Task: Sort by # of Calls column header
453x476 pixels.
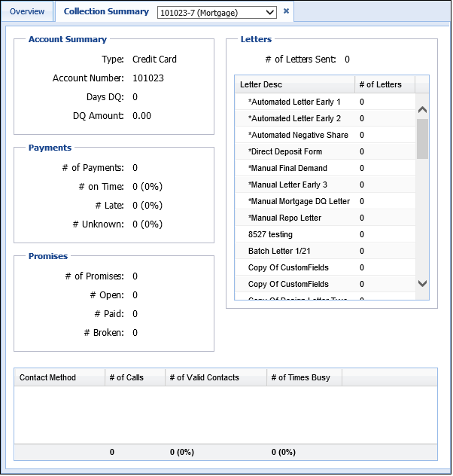Action: pos(135,377)
